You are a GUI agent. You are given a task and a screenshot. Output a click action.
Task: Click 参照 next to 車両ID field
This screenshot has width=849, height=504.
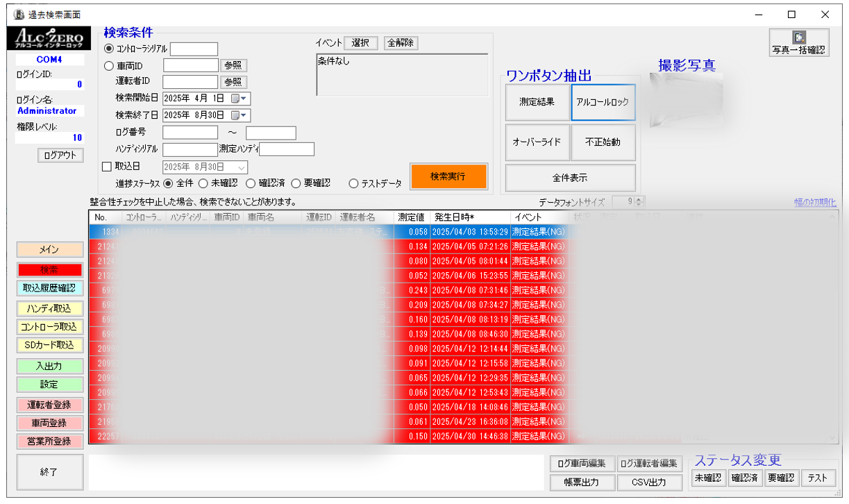click(x=233, y=66)
